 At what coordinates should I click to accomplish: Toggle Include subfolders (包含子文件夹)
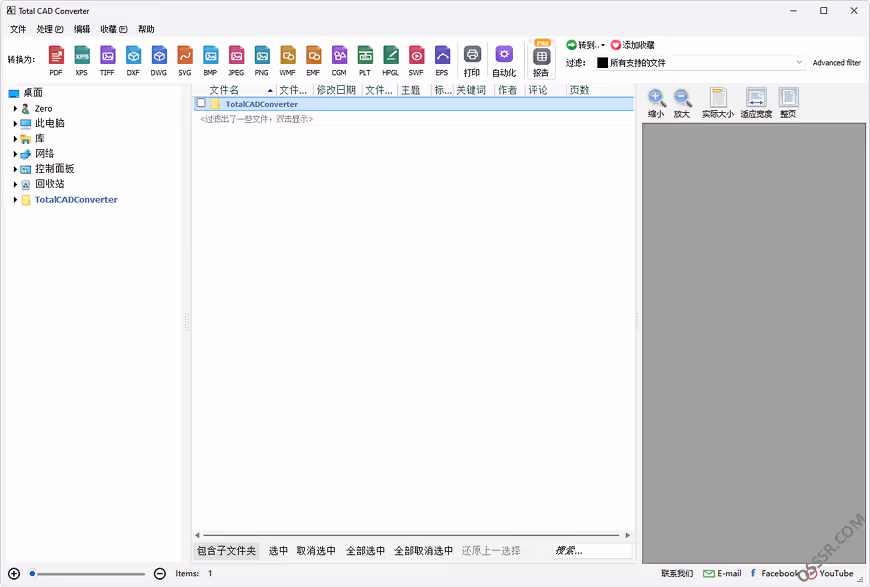pos(226,551)
